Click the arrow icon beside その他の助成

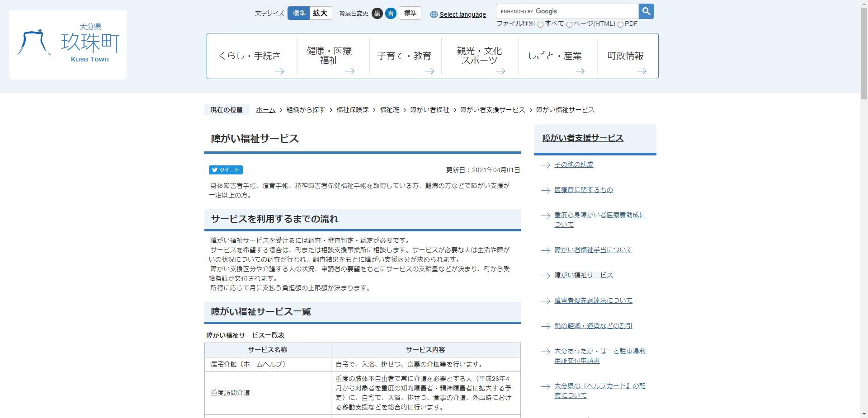(x=544, y=165)
